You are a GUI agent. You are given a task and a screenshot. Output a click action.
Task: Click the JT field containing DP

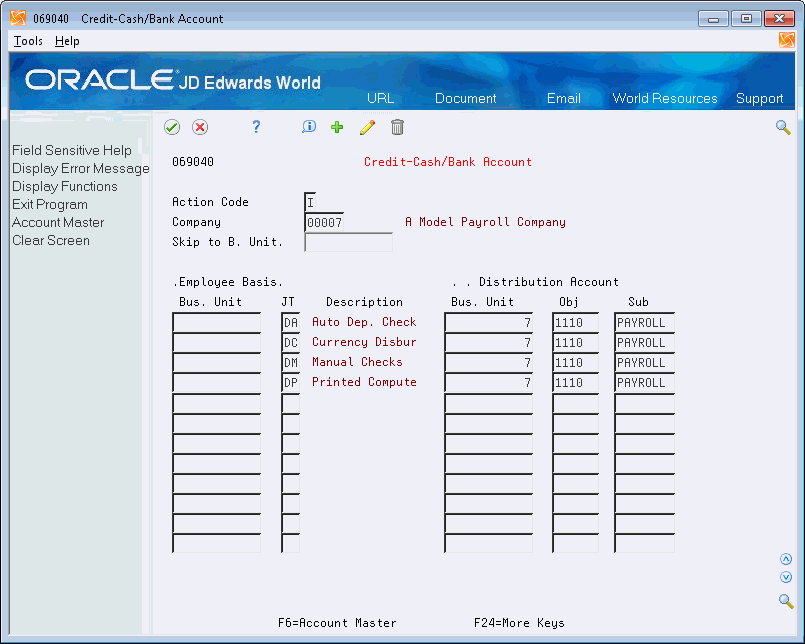[x=291, y=383]
